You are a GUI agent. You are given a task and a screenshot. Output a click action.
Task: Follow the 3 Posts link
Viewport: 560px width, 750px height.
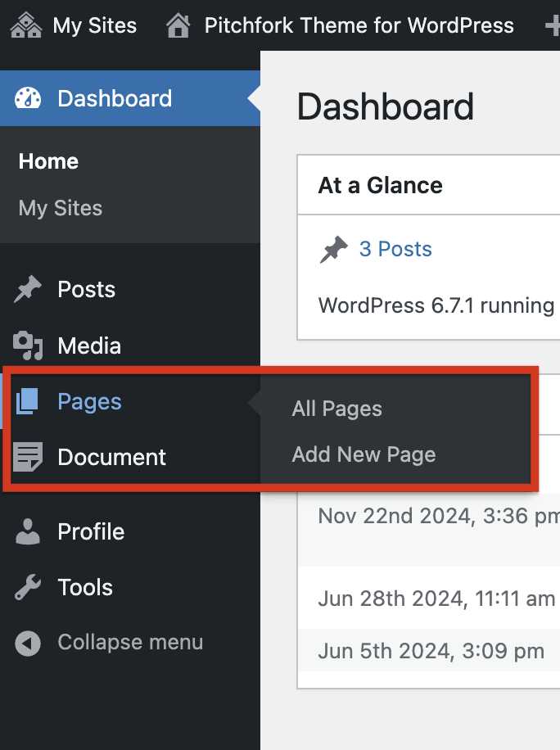point(395,249)
